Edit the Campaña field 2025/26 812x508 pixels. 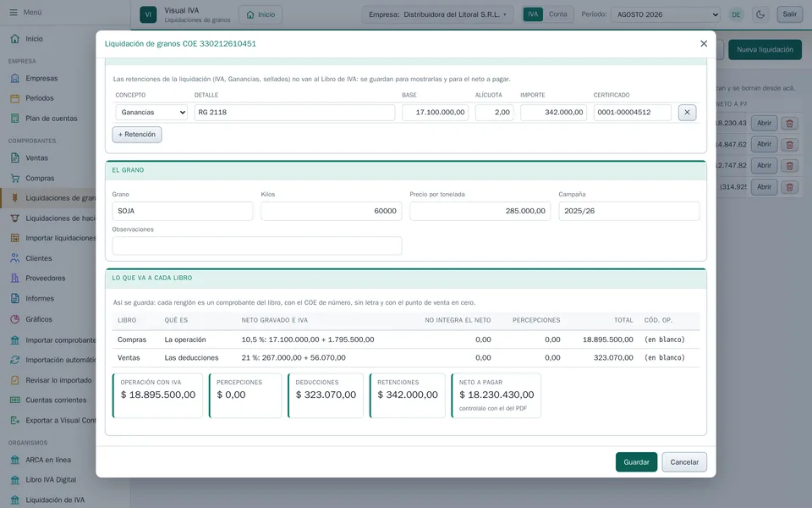point(628,211)
